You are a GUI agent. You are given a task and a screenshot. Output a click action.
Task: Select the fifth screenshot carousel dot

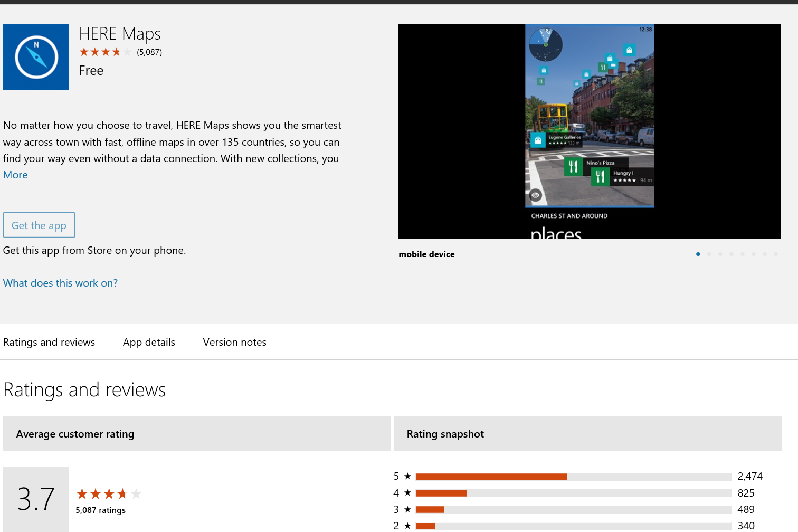743,254
